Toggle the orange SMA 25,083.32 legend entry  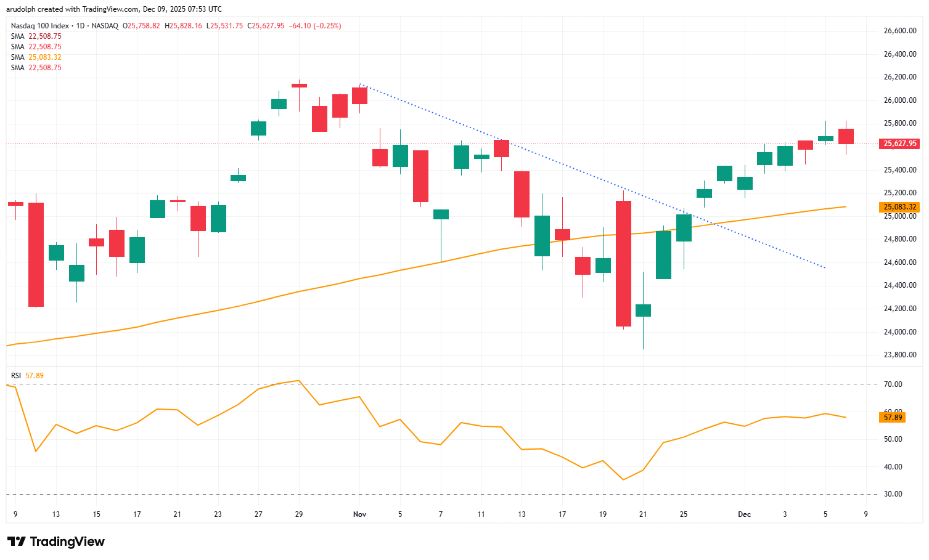(x=35, y=57)
